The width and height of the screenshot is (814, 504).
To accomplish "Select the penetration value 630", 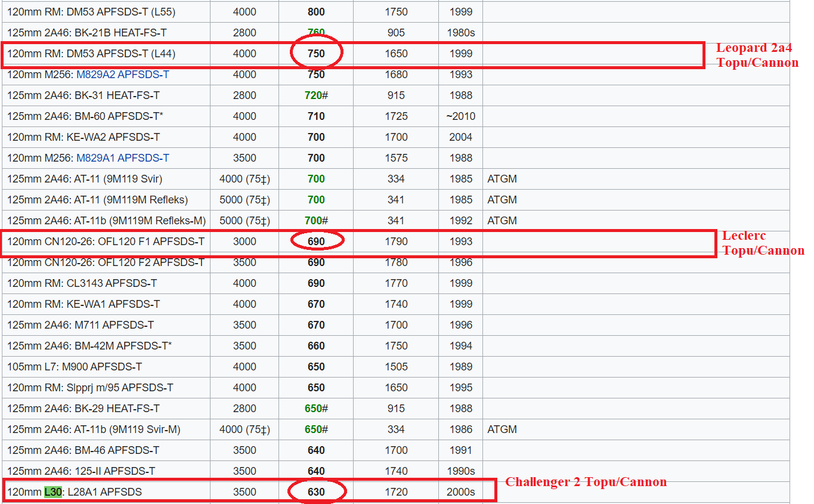I will coord(316,492).
